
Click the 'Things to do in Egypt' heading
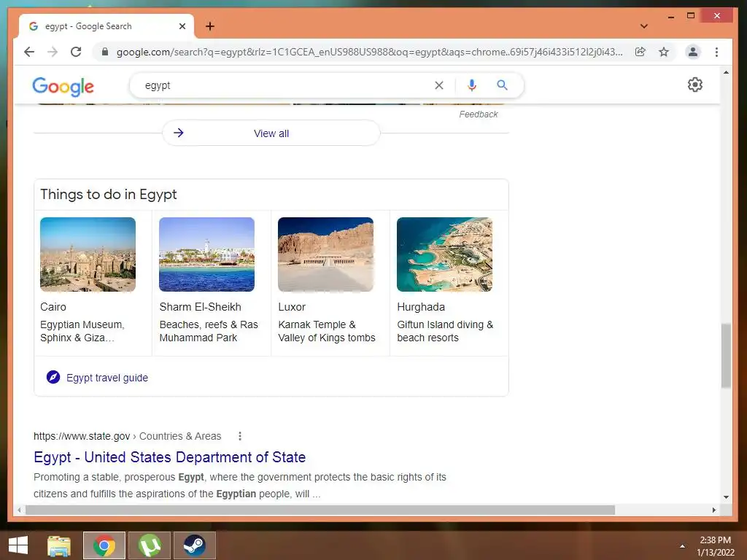point(109,194)
